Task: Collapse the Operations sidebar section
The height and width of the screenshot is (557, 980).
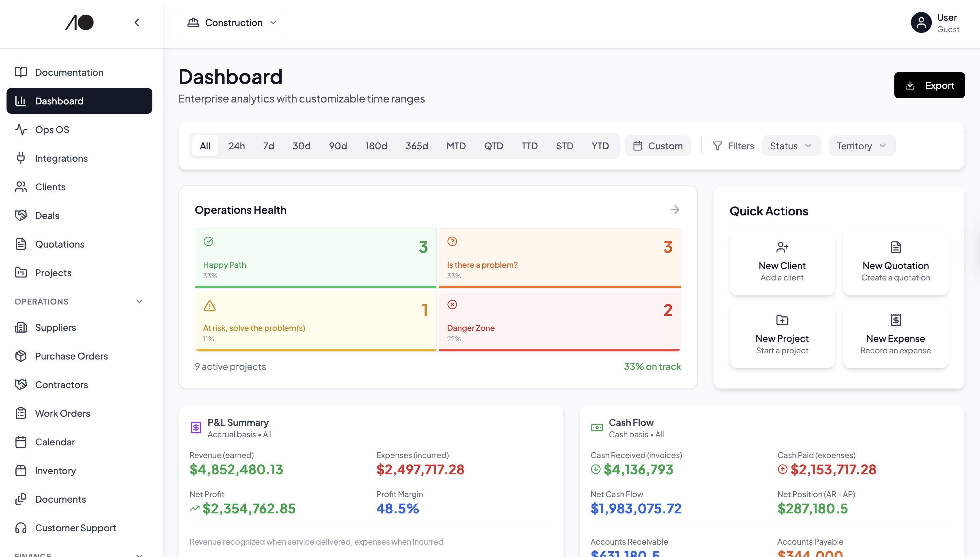Action: tap(139, 302)
